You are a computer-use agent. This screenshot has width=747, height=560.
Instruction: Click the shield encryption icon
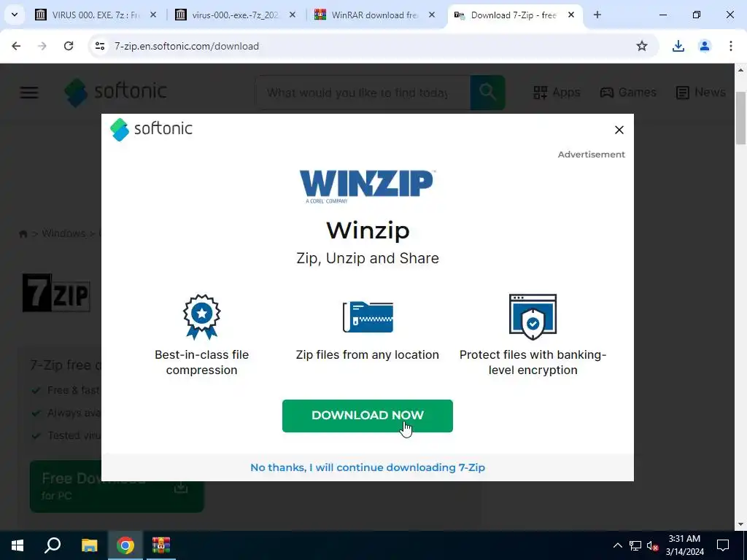click(x=533, y=316)
